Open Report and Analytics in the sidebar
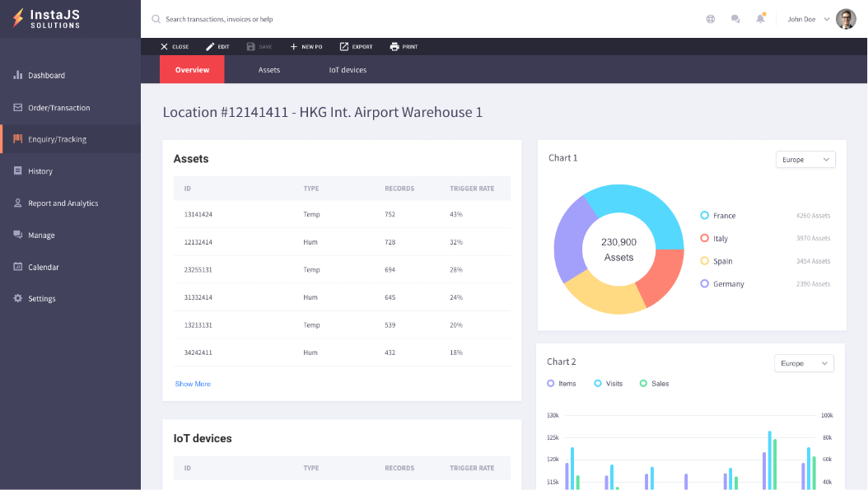This screenshot has height=490, width=868. point(63,203)
